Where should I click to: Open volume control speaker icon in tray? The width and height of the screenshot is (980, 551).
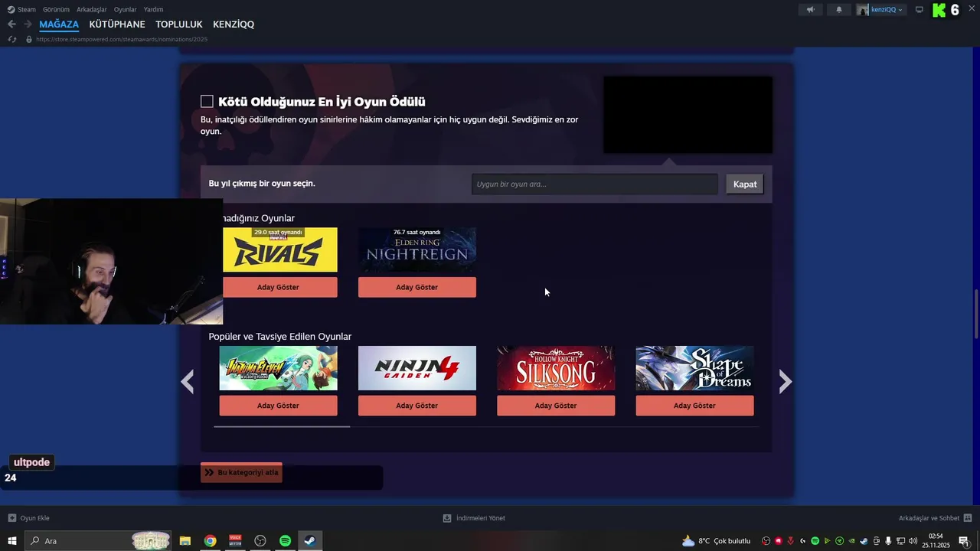913,541
